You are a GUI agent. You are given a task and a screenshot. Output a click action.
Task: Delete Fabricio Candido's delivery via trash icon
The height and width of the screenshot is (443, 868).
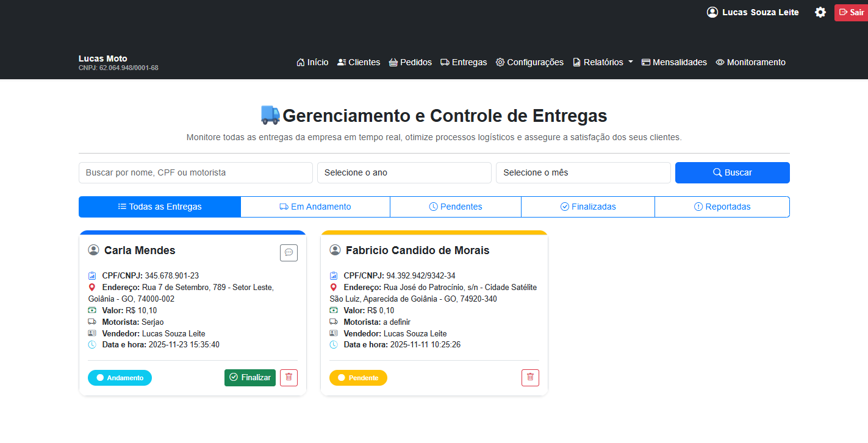point(530,377)
